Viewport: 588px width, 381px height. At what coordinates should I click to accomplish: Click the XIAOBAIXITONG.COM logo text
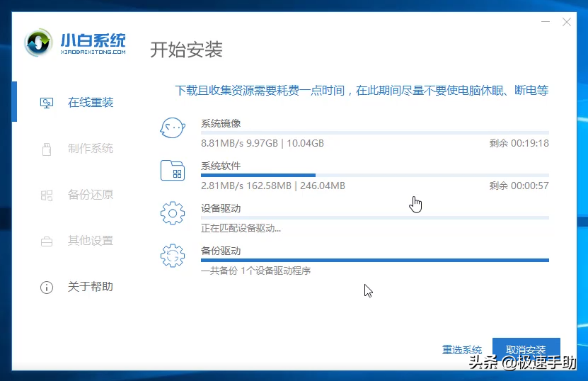coord(93,52)
